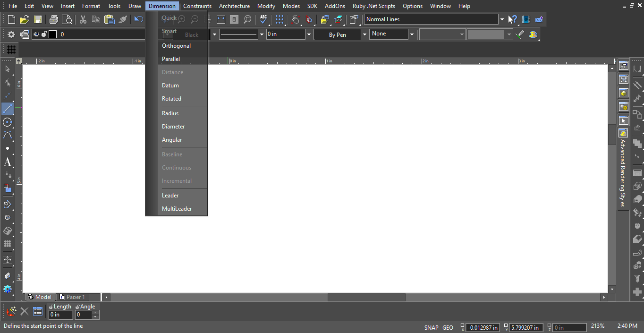Open the Print Preview icon
Image resolution: width=644 pixels, height=333 pixels.
68,19
